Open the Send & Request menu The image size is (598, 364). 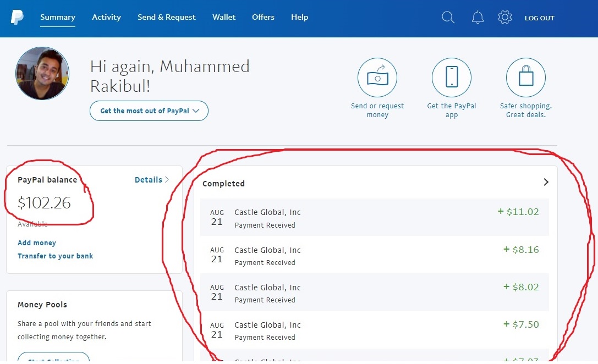(166, 18)
